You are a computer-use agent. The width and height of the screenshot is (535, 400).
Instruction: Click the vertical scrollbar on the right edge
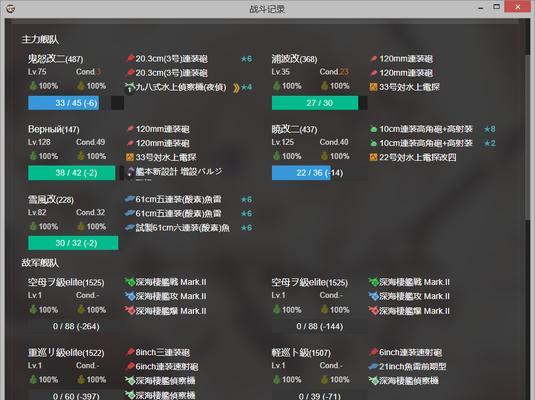coord(528,137)
